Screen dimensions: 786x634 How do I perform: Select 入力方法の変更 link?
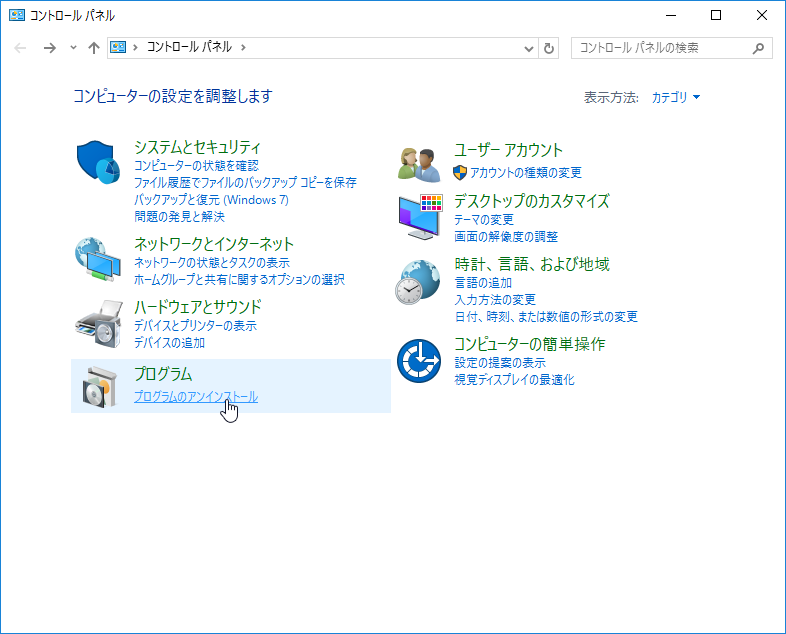click(495, 300)
